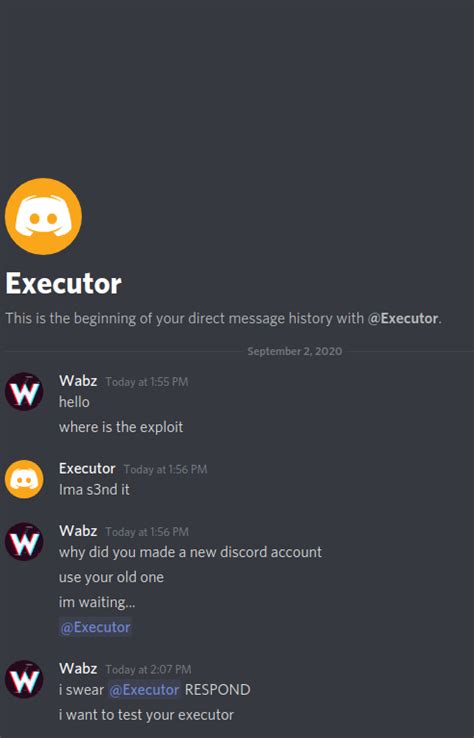Image resolution: width=474 pixels, height=738 pixels.
Task: Click the Executor username above Ima s3nd it
Action: point(87,468)
